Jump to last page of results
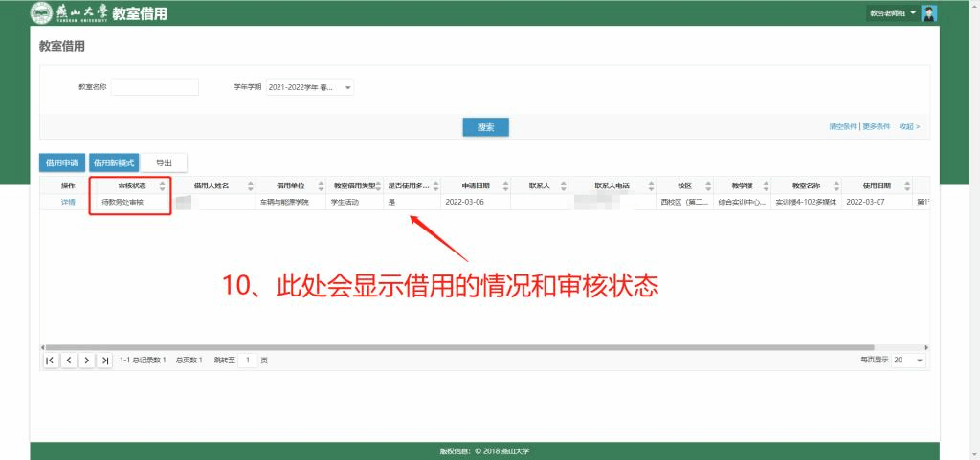This screenshot has width=980, height=460. point(105,360)
